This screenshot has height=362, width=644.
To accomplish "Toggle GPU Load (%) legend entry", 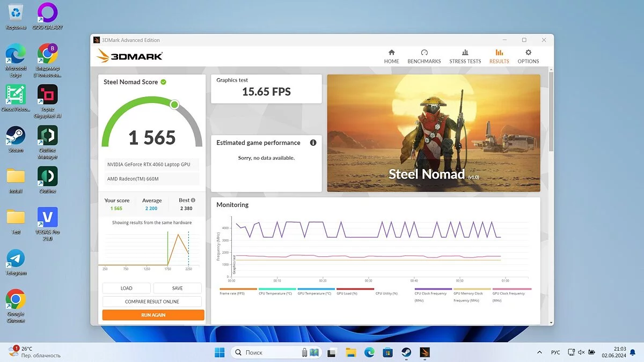I will (x=355, y=291).
